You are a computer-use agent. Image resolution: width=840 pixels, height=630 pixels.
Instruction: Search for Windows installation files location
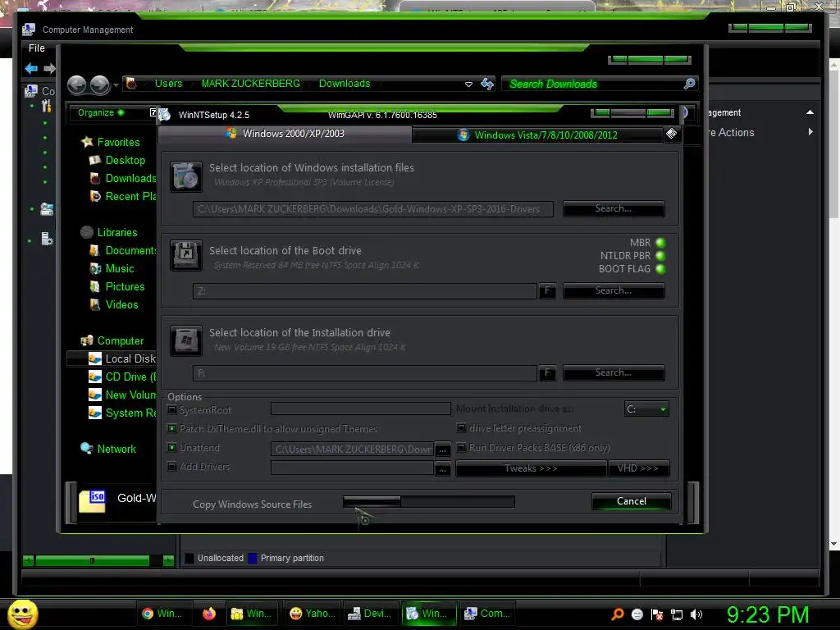(x=614, y=209)
